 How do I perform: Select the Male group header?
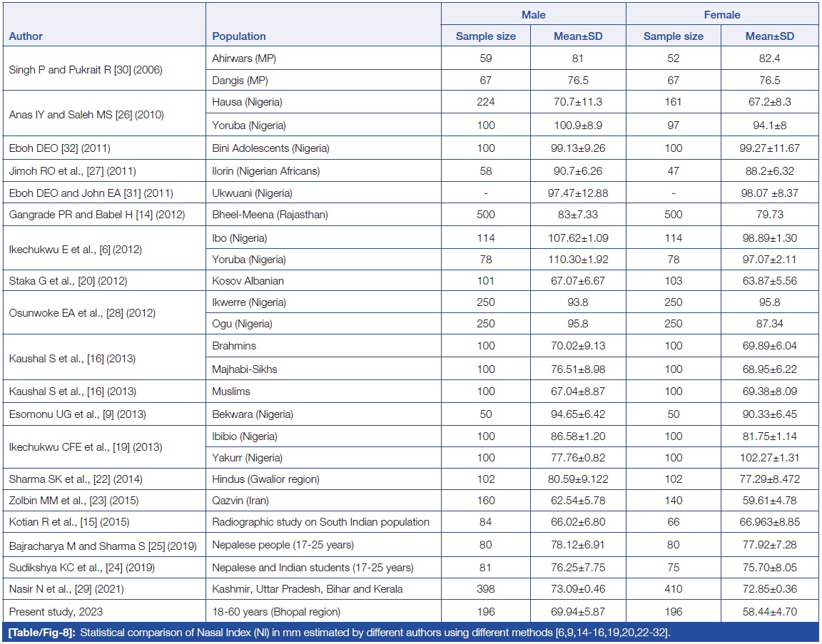coord(533,14)
